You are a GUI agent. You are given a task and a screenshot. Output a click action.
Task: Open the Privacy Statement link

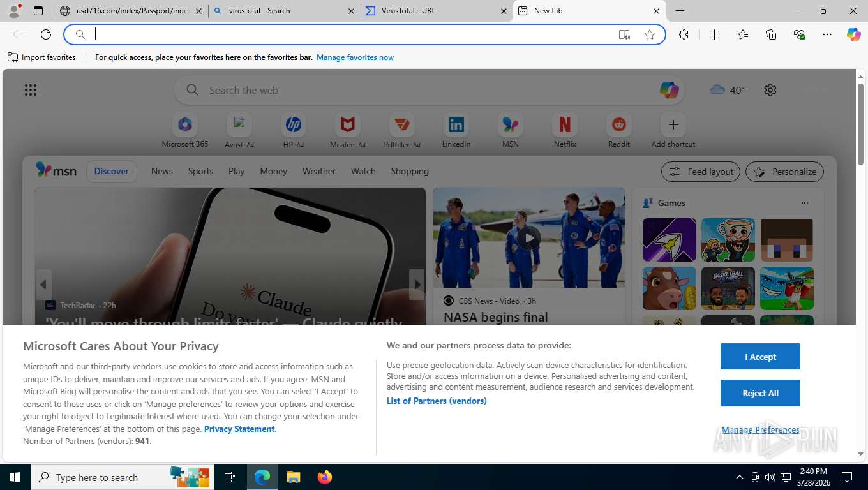click(239, 429)
